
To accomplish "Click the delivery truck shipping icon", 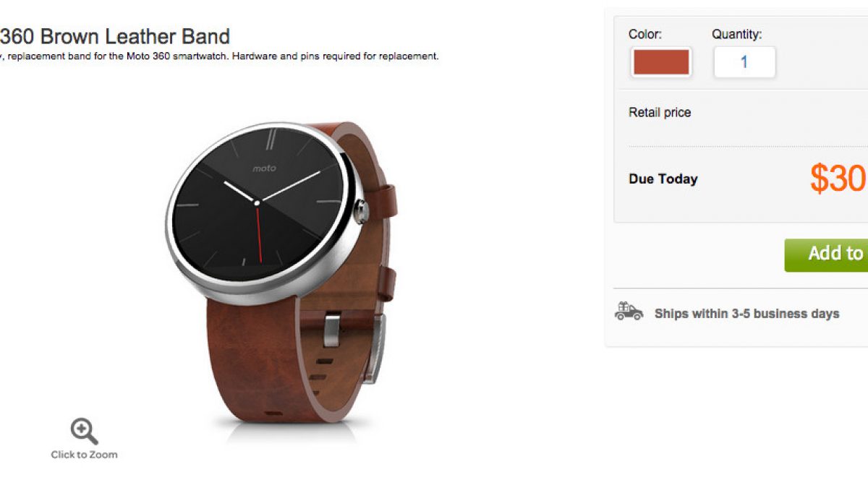I will pos(629,312).
